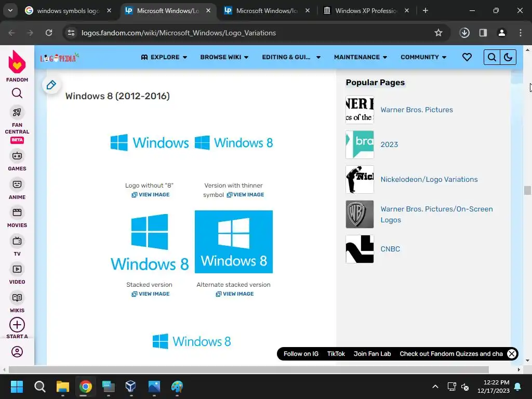This screenshot has width=532, height=399.
Task: Expand the Explore menu
Action: (x=164, y=57)
